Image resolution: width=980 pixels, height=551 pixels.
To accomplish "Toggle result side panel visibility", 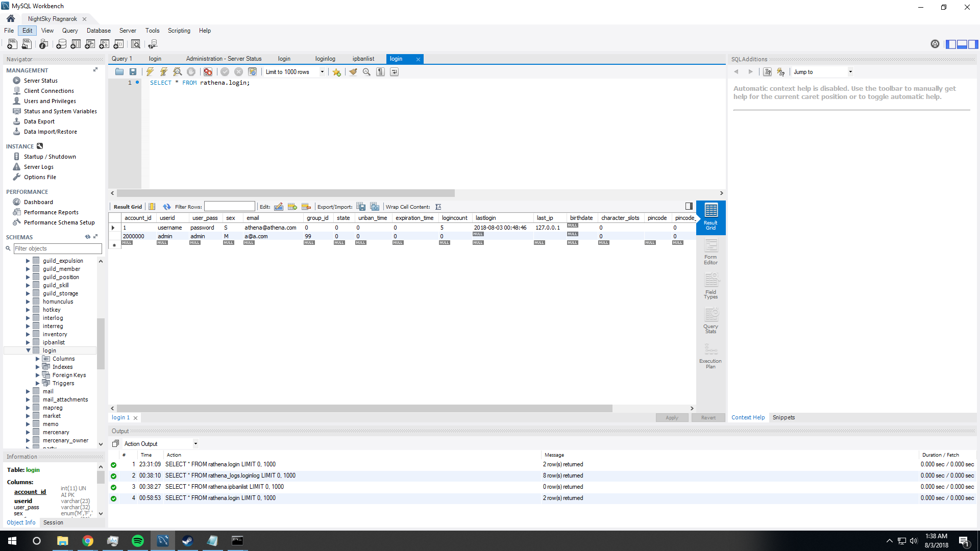I will coord(689,206).
